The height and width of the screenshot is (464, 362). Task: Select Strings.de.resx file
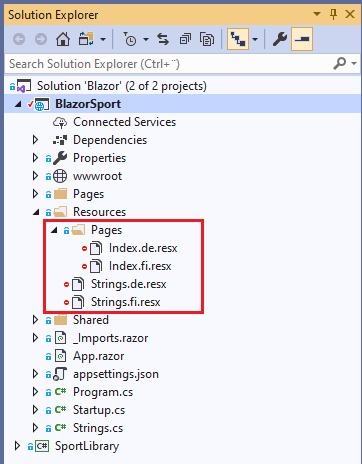[128, 284]
